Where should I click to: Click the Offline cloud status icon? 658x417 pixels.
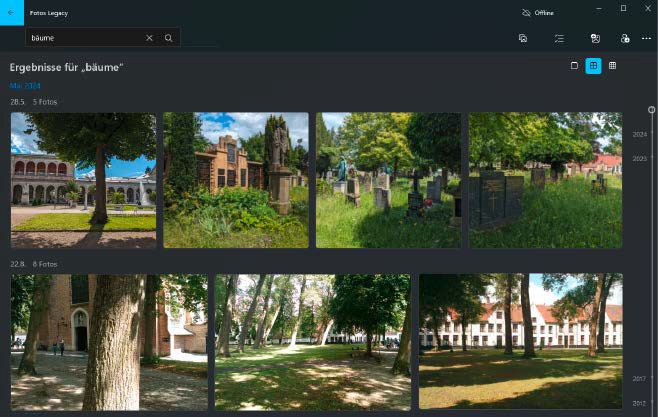(x=526, y=13)
